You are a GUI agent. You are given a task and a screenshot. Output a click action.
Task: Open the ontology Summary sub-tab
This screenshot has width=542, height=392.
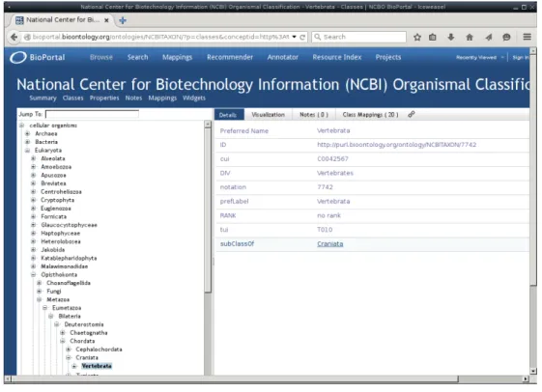(43, 98)
